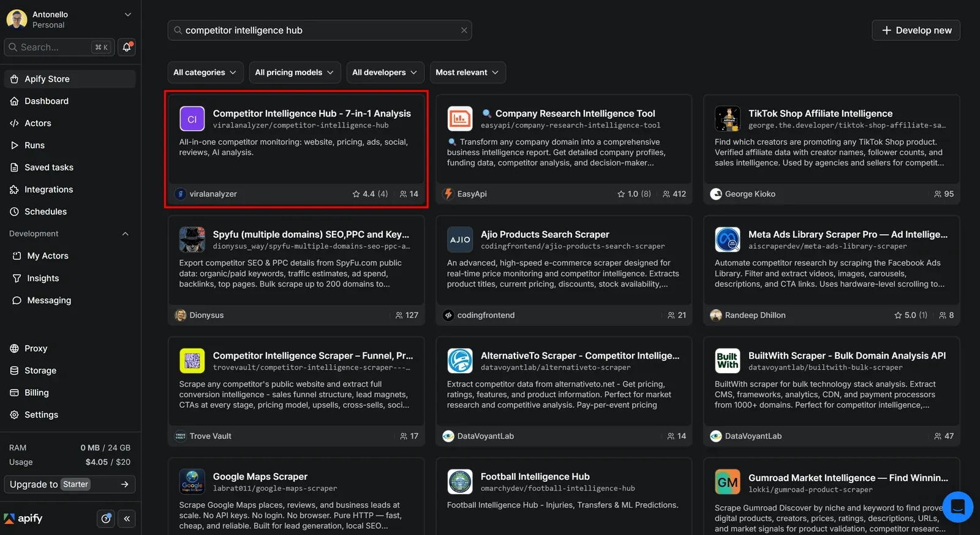Click the Competitor Intelligence Scraper logo
Viewport: 980px width, 535px height.
pos(192,361)
